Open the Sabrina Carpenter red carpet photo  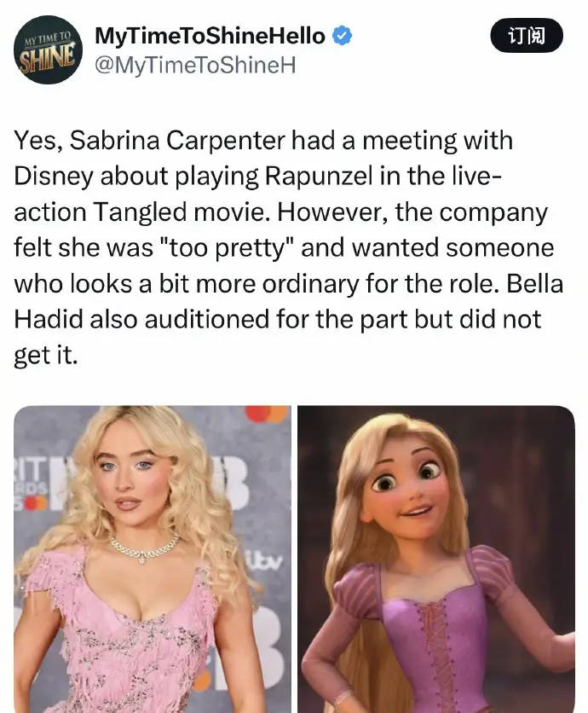(x=153, y=559)
